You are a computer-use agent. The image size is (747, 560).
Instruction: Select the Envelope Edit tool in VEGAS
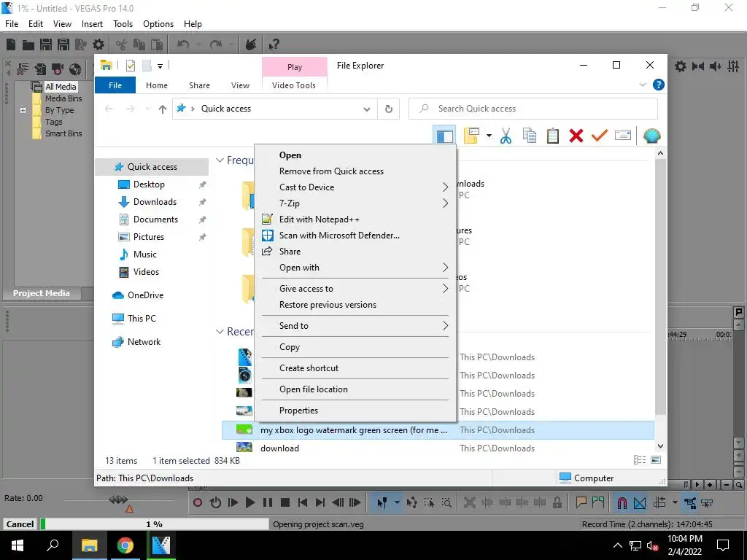[x=411, y=502]
